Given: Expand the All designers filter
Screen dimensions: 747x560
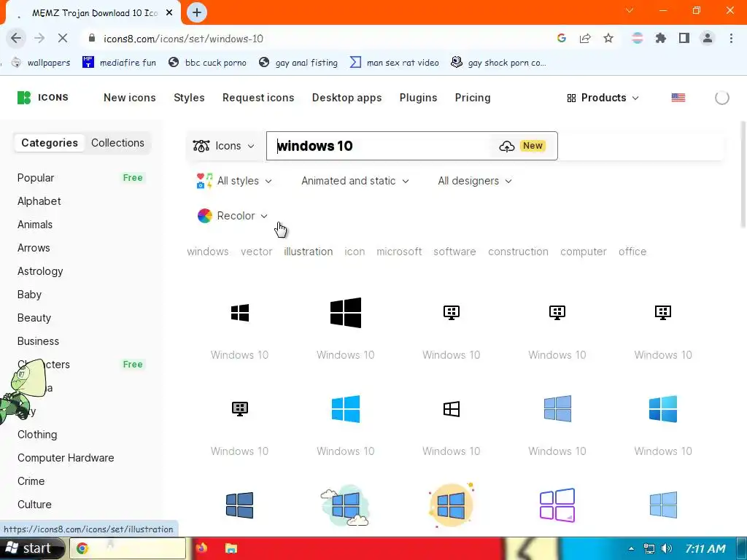Looking at the screenshot, I should 475,181.
